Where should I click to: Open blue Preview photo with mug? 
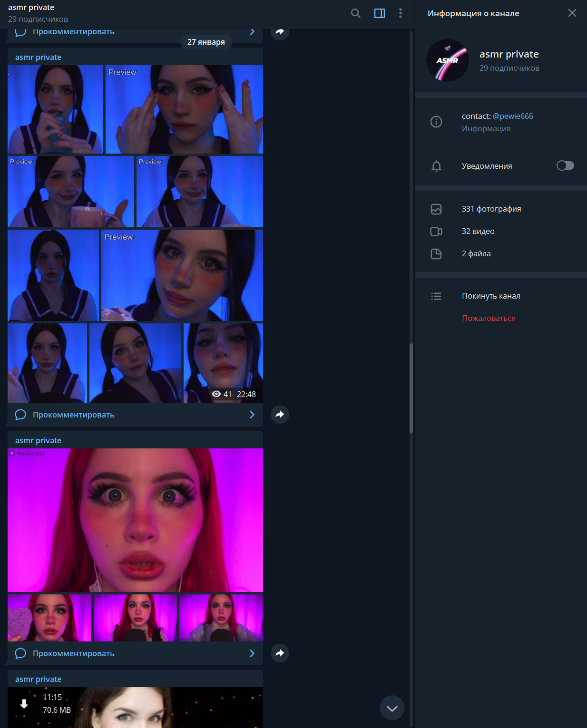click(x=71, y=192)
